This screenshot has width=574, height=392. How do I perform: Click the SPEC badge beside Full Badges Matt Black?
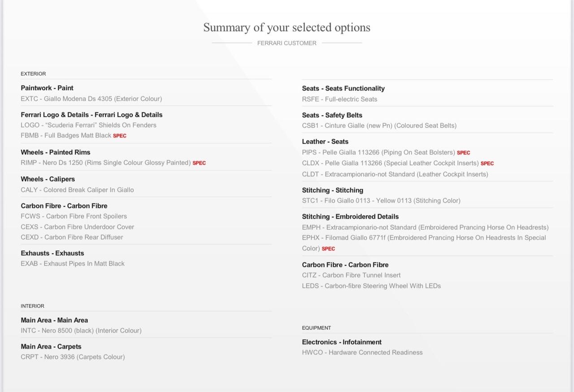pos(120,136)
